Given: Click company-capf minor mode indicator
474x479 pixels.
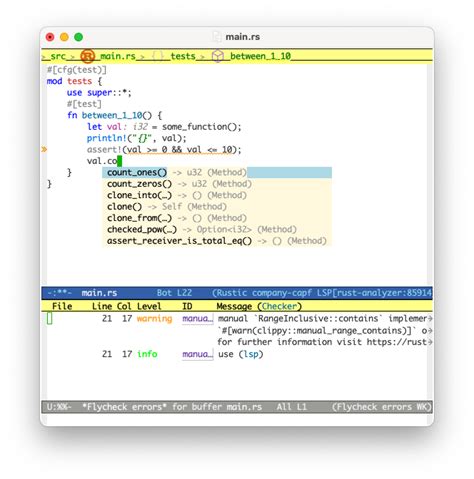Looking at the screenshot, I should pos(282,293).
